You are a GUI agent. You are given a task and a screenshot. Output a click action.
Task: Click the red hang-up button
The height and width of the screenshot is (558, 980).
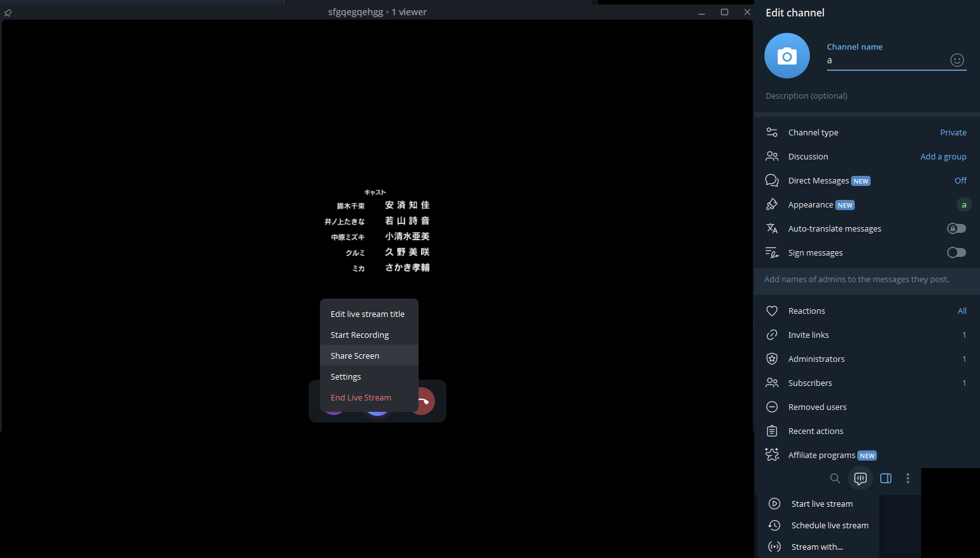click(x=425, y=401)
